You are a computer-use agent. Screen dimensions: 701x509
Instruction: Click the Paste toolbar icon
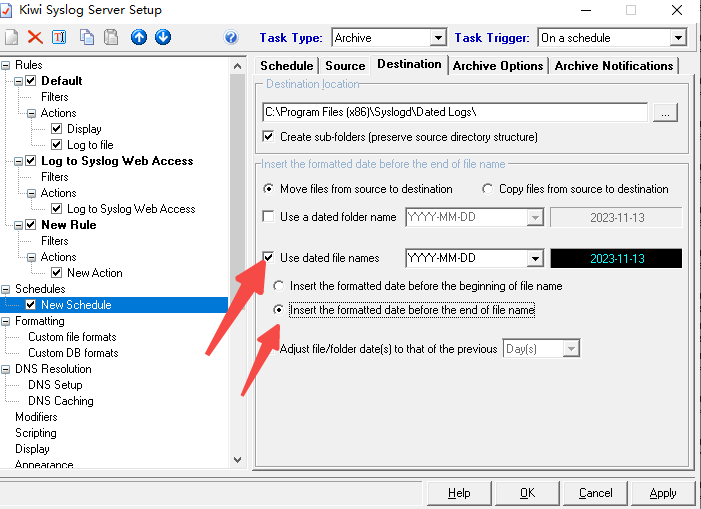tap(111, 37)
